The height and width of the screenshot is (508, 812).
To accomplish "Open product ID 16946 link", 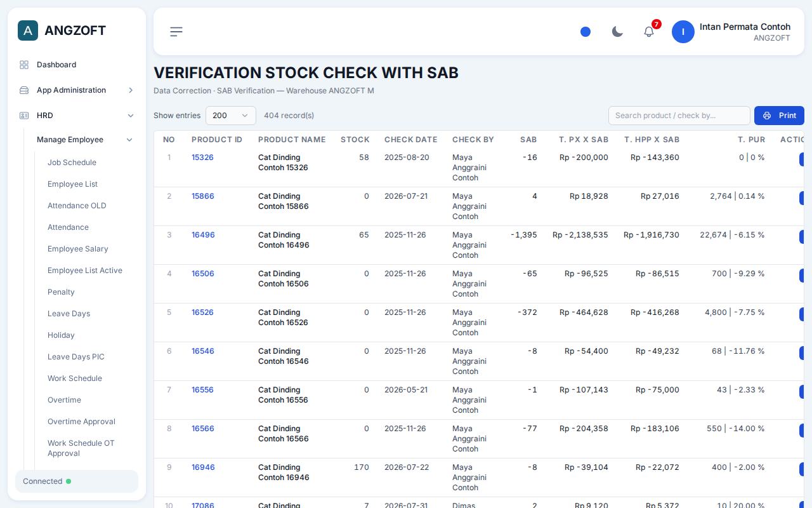I will point(203,467).
